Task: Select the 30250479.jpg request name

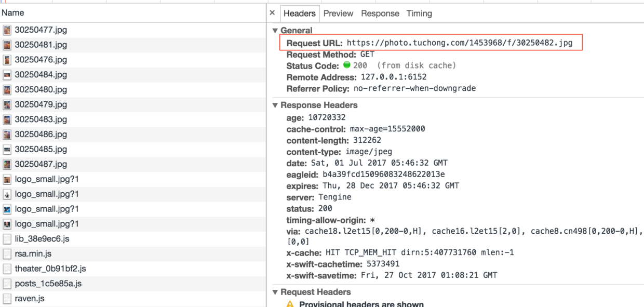Action: 41,105
